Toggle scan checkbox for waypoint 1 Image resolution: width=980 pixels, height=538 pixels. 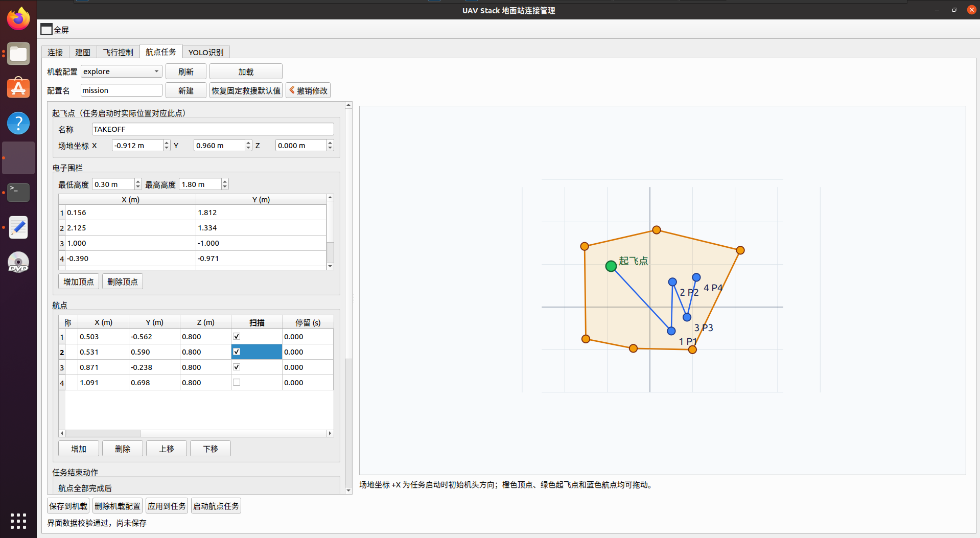coord(237,336)
